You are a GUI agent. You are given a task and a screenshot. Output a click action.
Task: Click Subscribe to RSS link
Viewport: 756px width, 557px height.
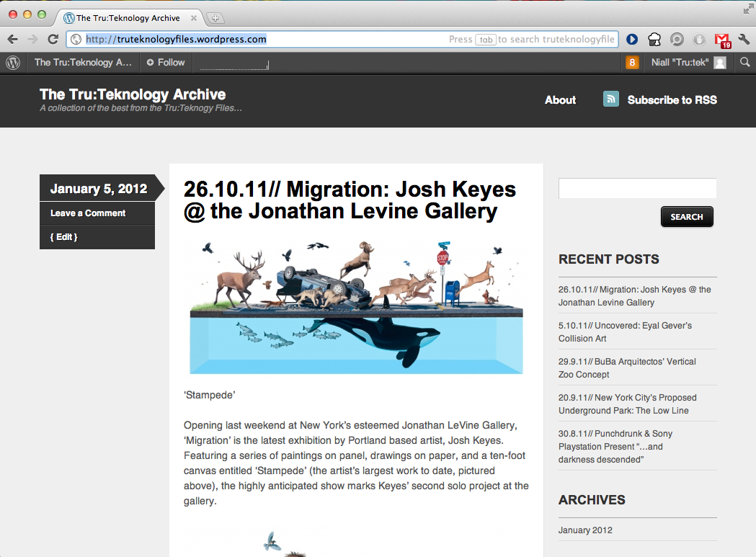tap(672, 100)
